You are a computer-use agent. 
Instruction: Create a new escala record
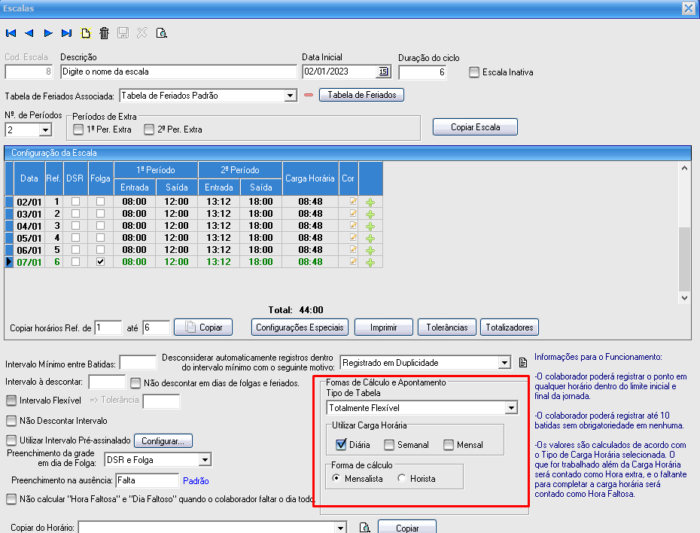(x=85, y=33)
